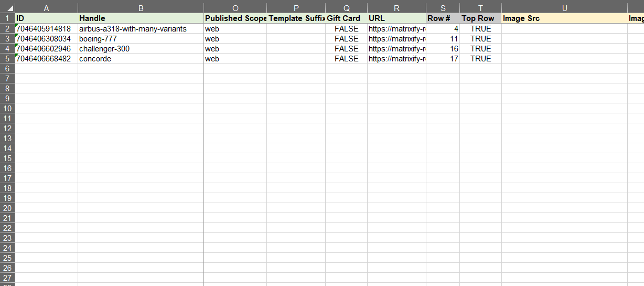Click Row # cell containing 11

(443, 39)
